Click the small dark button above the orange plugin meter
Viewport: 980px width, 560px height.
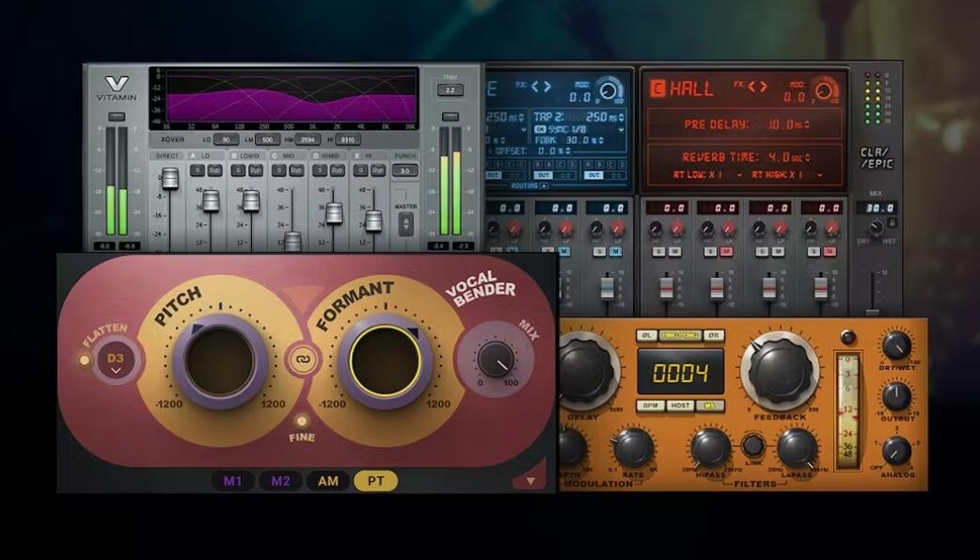coord(847,337)
